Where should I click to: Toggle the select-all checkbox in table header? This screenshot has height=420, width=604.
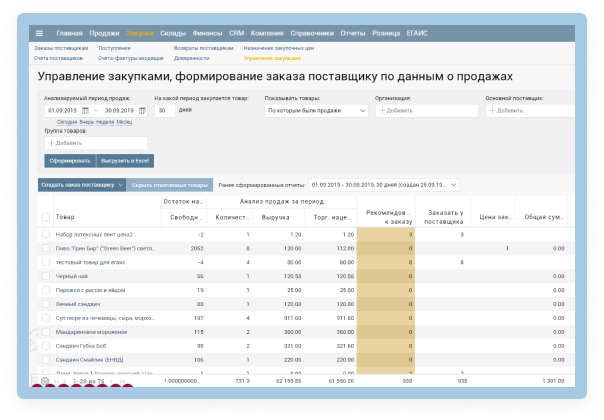46,217
